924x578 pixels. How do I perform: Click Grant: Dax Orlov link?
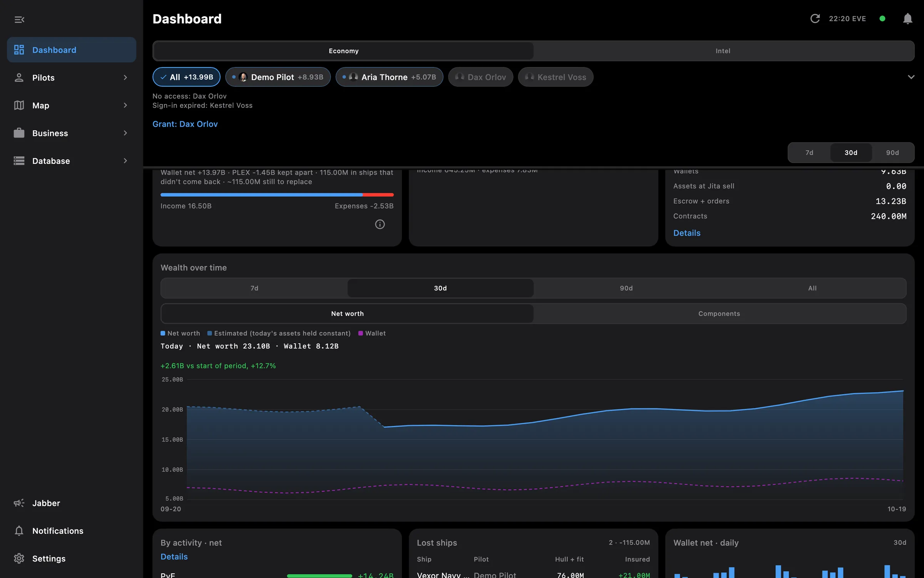185,124
